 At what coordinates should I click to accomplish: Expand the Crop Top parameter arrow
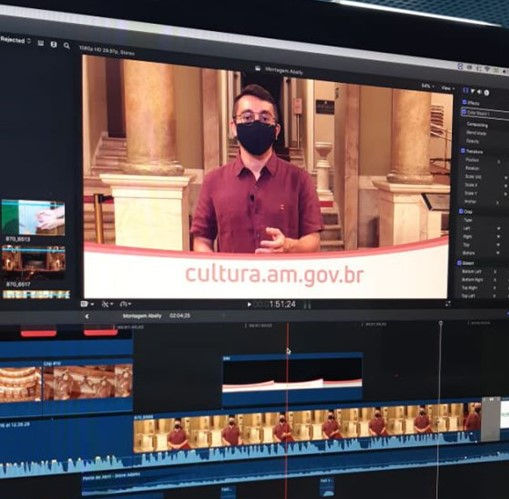[x=499, y=245]
